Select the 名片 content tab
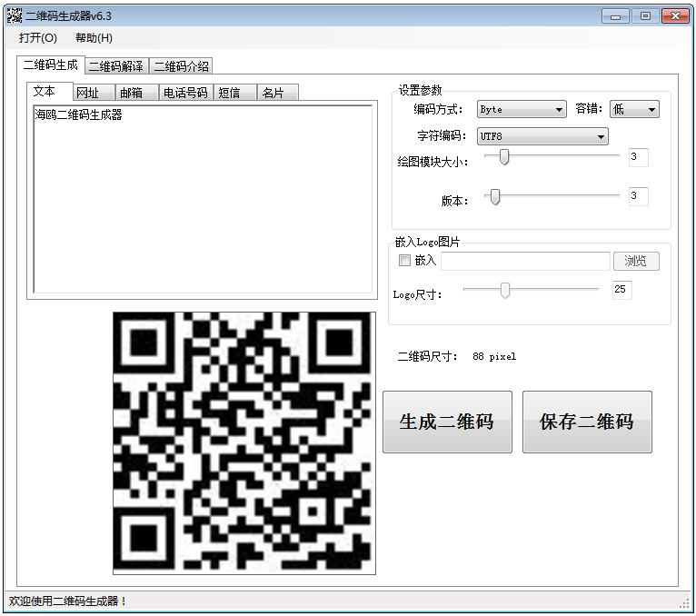Viewport: 696px width, 616px height. pyautogui.click(x=277, y=93)
